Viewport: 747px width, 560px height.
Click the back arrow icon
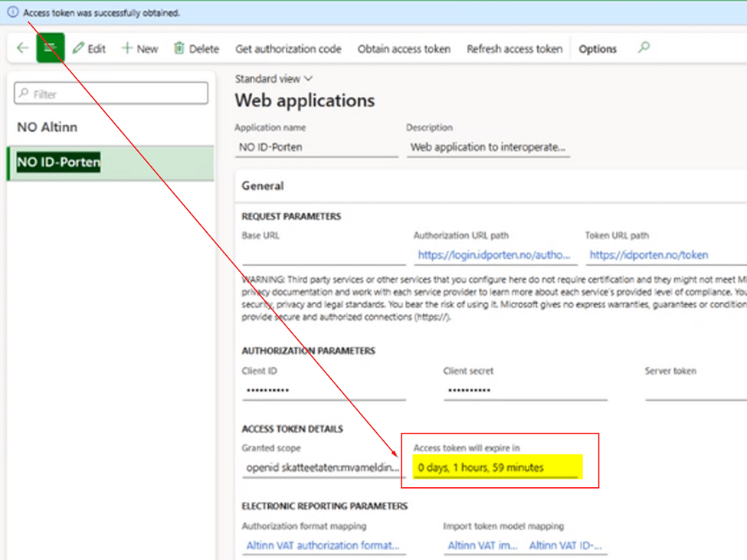(x=22, y=48)
